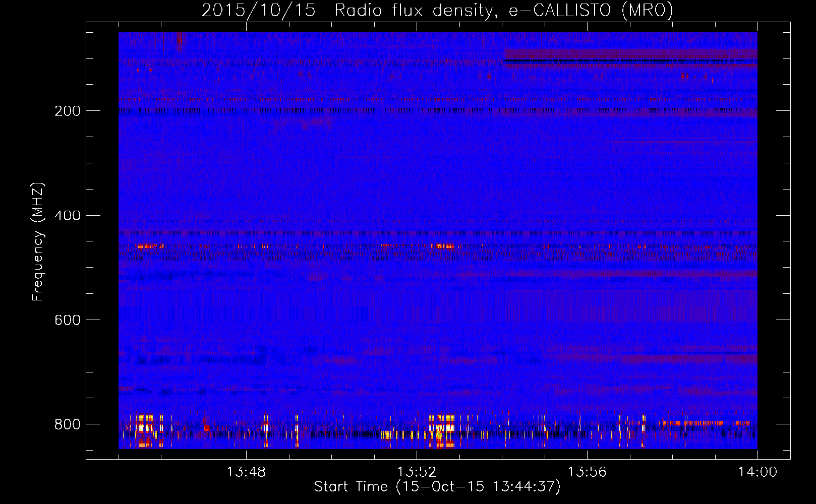Screen dimensions: 816x504
Task: Click the "200" frequency tick label
Action: pyautogui.click(x=68, y=111)
